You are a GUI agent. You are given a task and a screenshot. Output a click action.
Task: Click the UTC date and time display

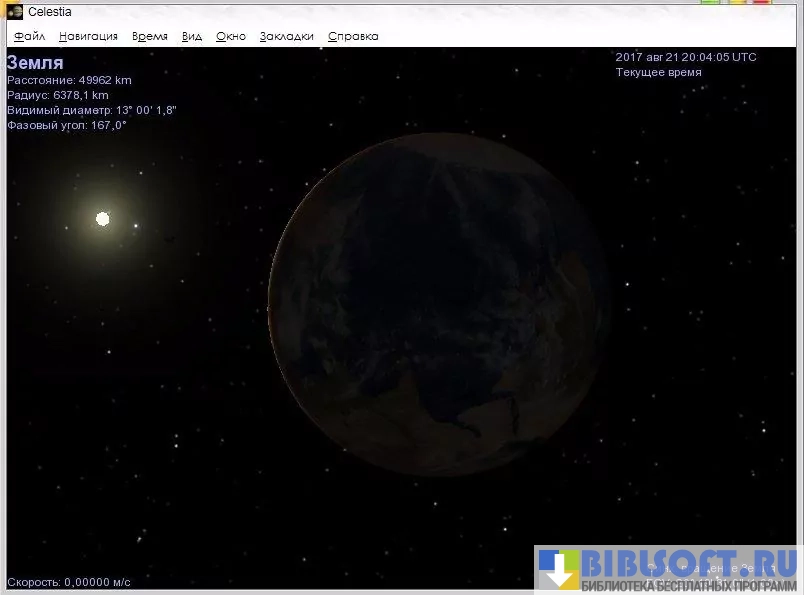point(686,57)
